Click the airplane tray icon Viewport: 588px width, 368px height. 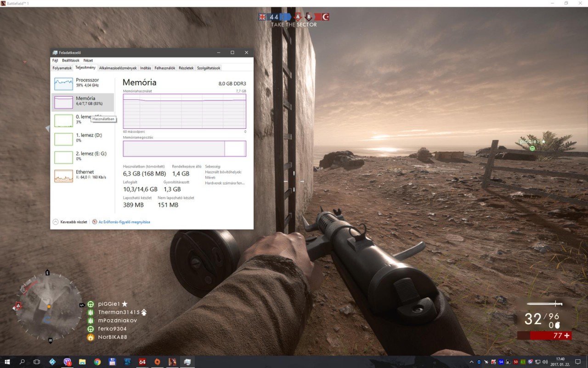[486, 362]
